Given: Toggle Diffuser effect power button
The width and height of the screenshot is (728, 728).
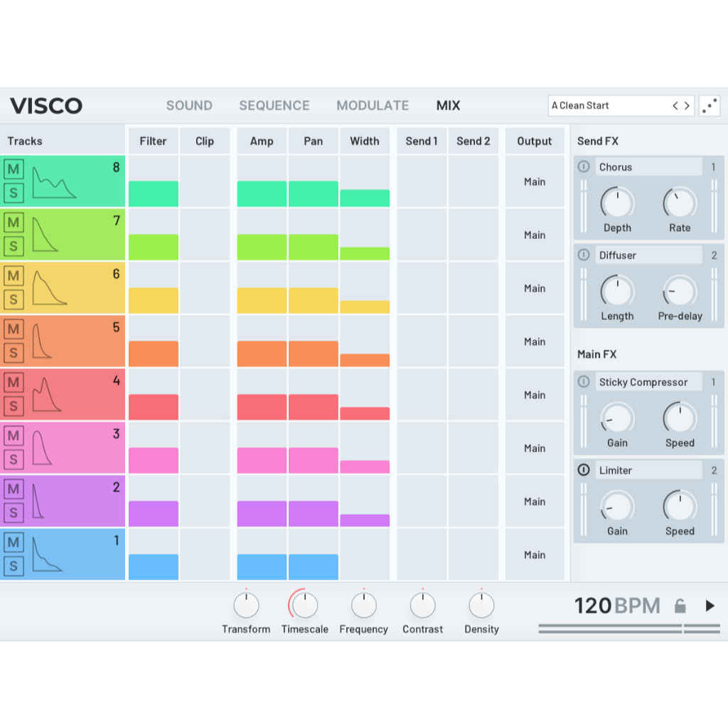Looking at the screenshot, I should (584, 255).
